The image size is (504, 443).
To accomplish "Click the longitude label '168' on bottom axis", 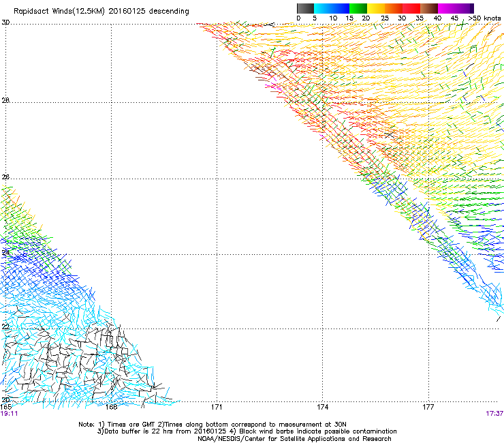I will 111,407.
